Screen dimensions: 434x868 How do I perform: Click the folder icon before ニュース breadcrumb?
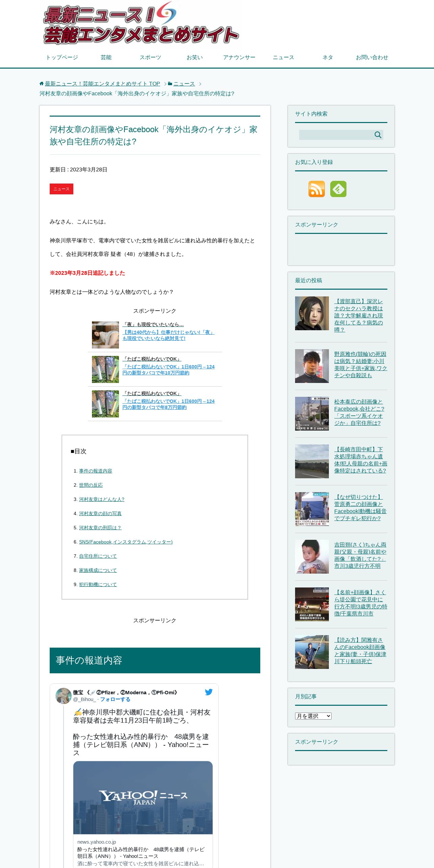170,83
